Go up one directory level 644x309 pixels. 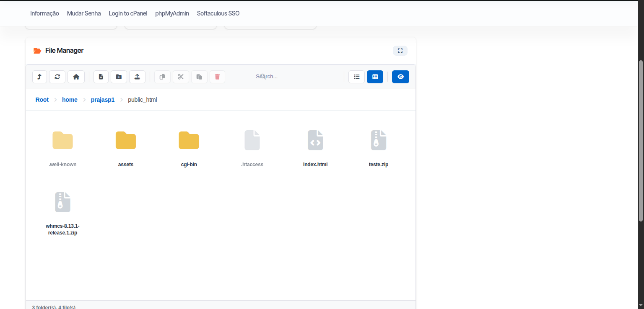click(39, 77)
